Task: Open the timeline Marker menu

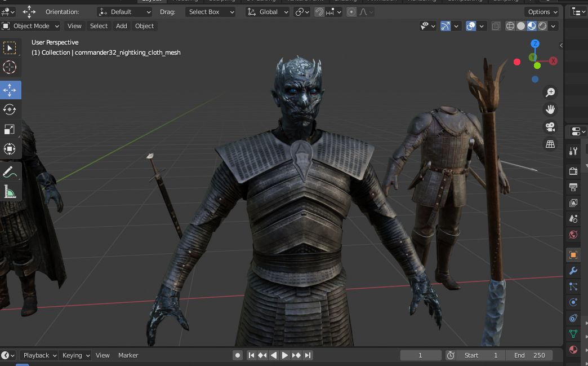Action: [x=128, y=355]
